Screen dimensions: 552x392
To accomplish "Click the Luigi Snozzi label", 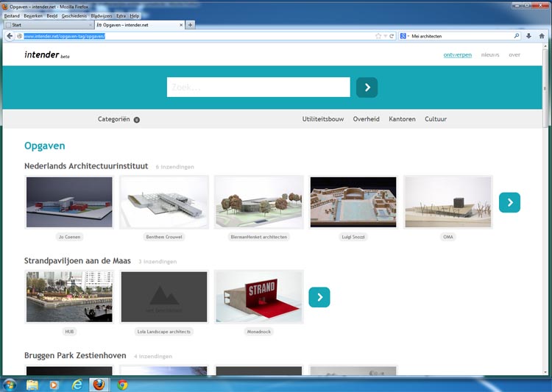I will point(353,237).
